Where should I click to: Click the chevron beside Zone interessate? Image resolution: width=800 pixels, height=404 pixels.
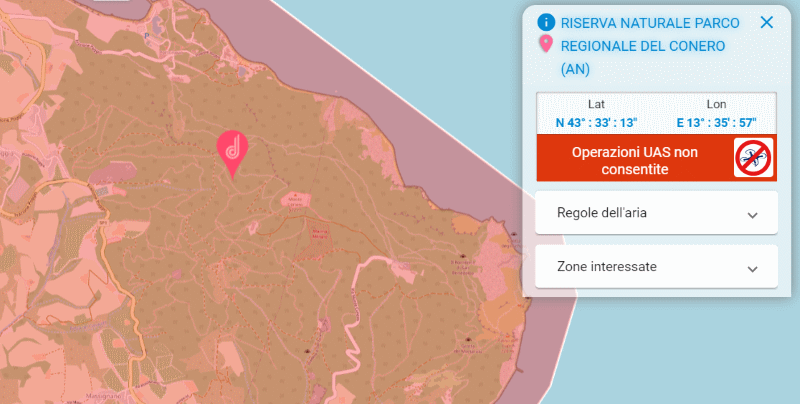click(753, 269)
